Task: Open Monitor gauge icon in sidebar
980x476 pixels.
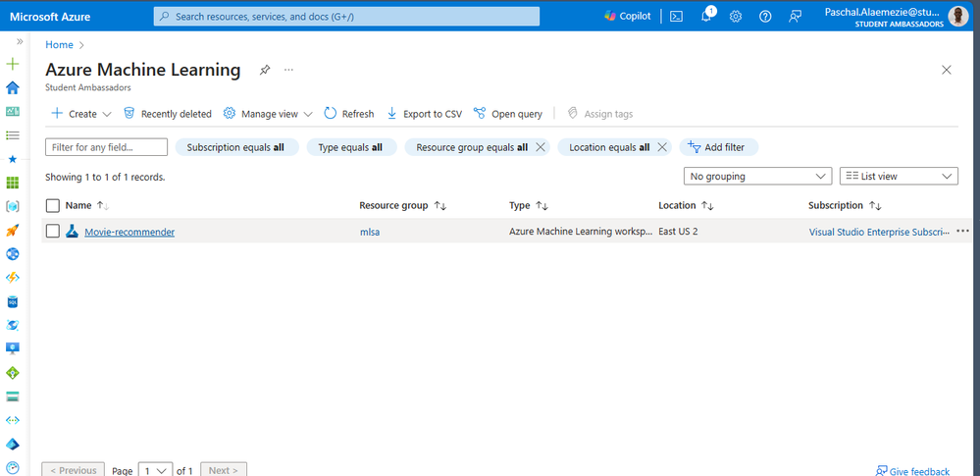Action: point(13,468)
